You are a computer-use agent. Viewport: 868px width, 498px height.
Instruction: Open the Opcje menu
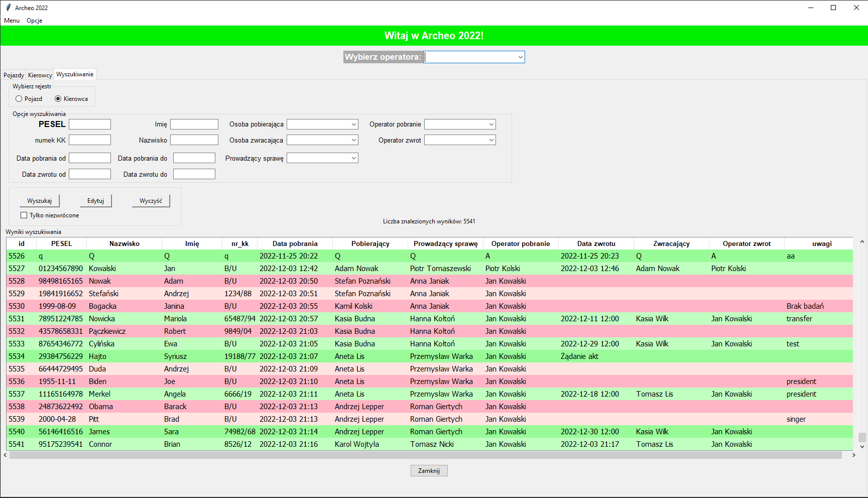(34, 21)
